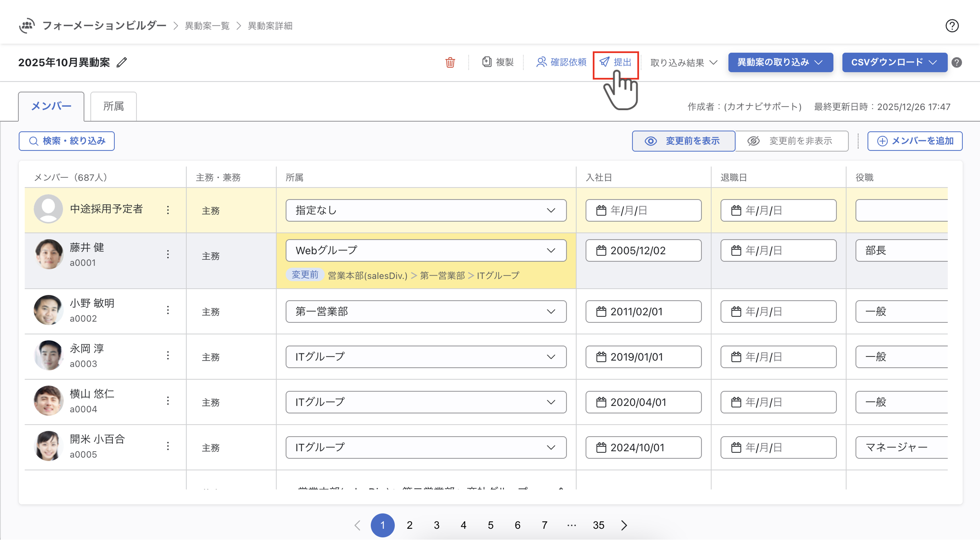Image resolution: width=980 pixels, height=542 pixels.
Task: Switch to the 所属 tab
Action: point(113,106)
